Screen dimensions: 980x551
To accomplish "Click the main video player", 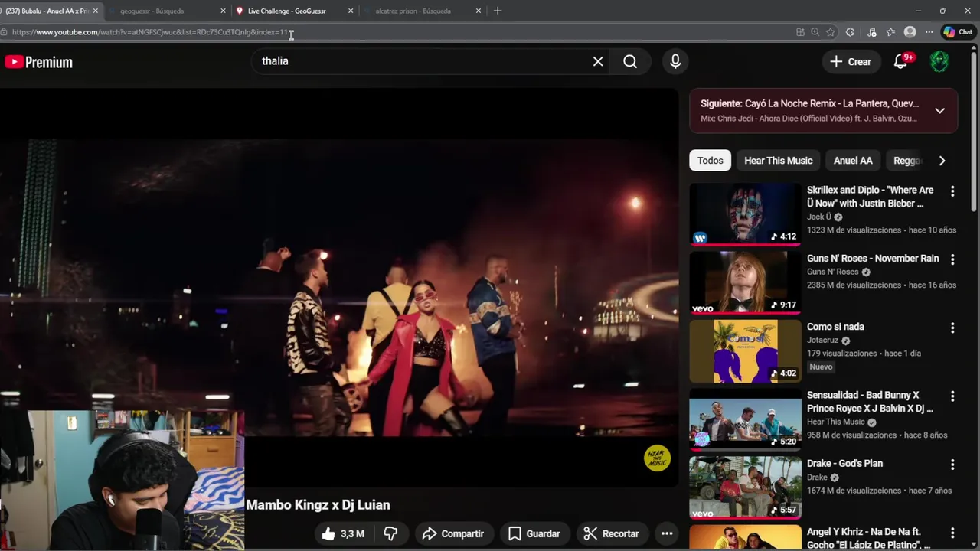I will (339, 287).
